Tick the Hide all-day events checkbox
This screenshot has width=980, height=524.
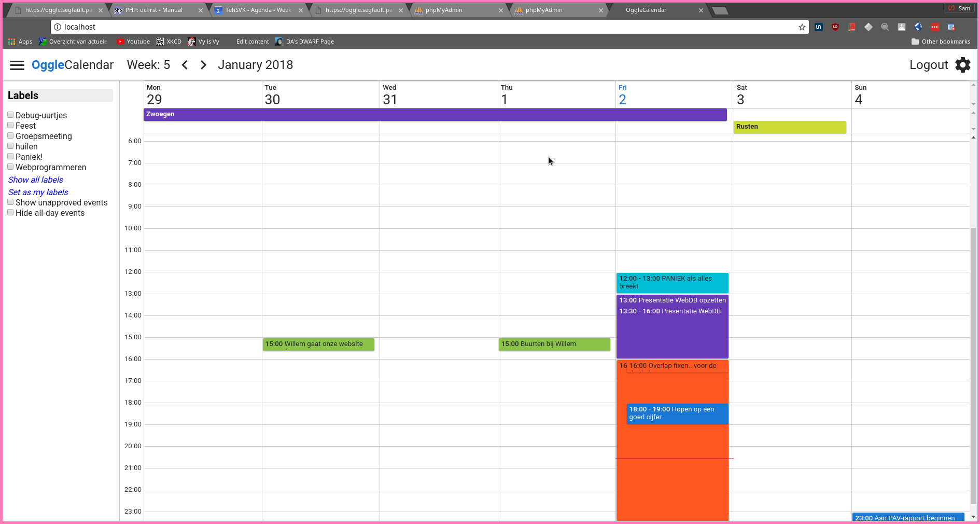pyautogui.click(x=10, y=213)
